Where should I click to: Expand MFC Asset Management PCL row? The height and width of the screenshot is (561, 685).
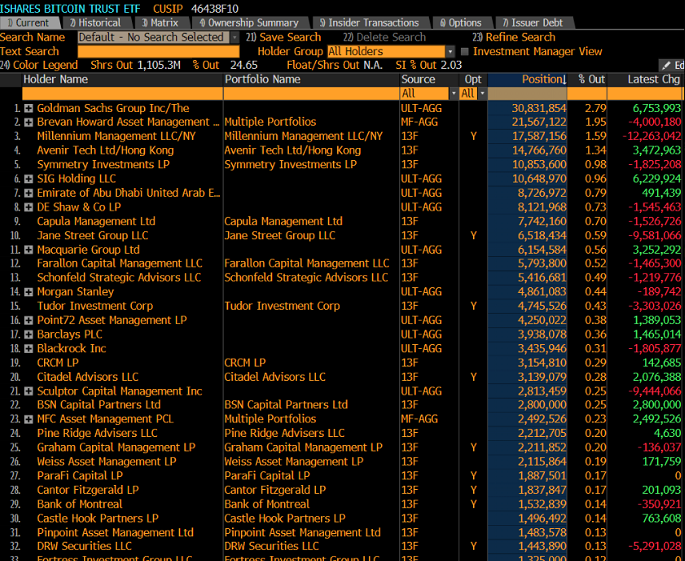coord(28,419)
